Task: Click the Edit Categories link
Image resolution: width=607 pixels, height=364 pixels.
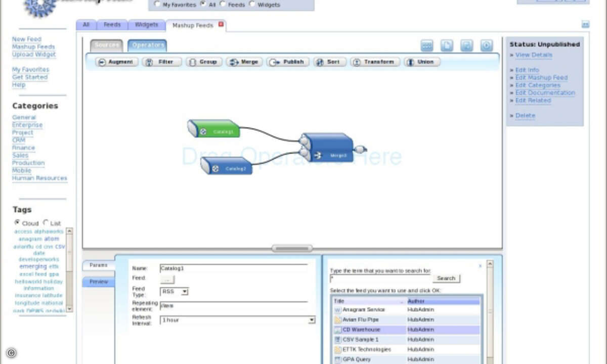Action: [x=538, y=85]
